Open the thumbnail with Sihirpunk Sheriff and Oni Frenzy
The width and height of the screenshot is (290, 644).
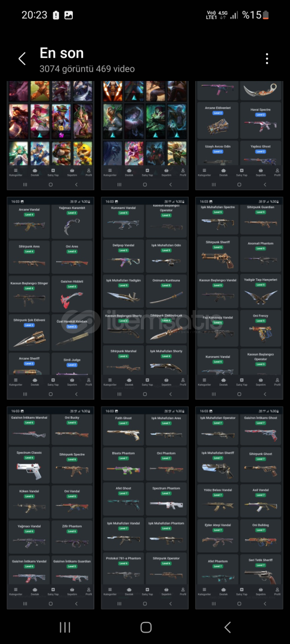click(239, 298)
